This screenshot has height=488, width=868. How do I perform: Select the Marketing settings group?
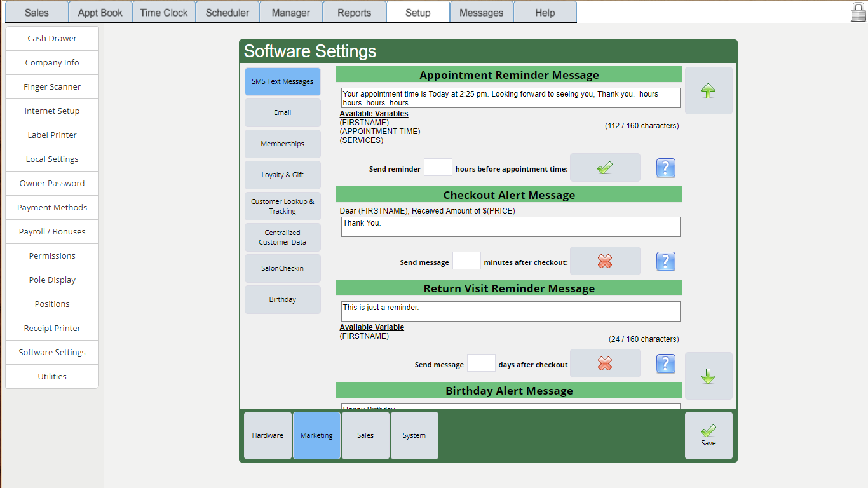click(x=316, y=435)
